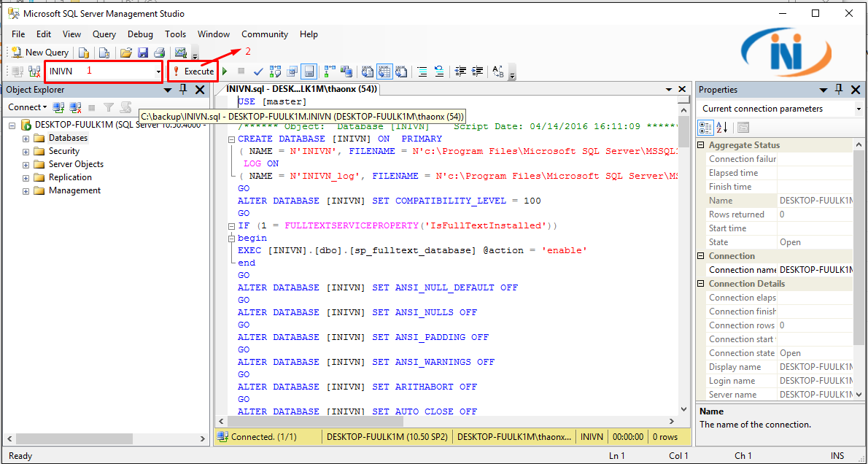Screen dimensions: 868x464
Task: Switch Properties to Categorized view
Action: coord(705,128)
